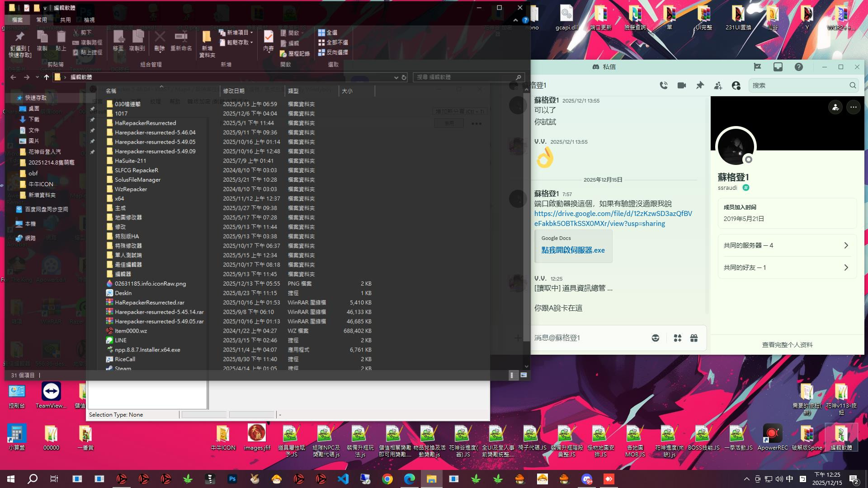Click the 內容 properties button

tap(269, 42)
